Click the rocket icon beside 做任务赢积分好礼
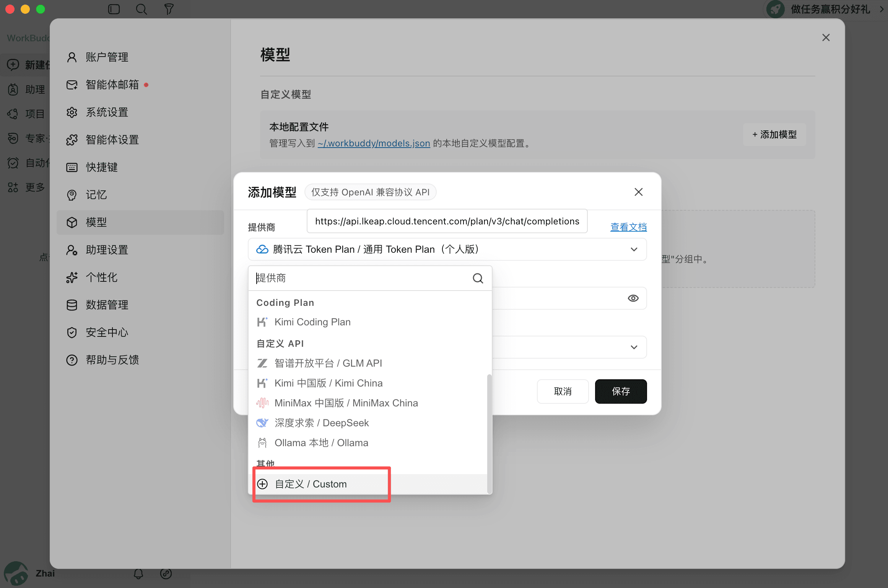The width and height of the screenshot is (888, 588). click(775, 9)
